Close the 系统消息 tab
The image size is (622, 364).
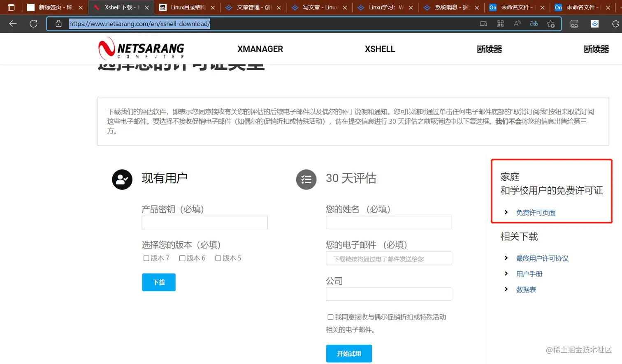[477, 7]
